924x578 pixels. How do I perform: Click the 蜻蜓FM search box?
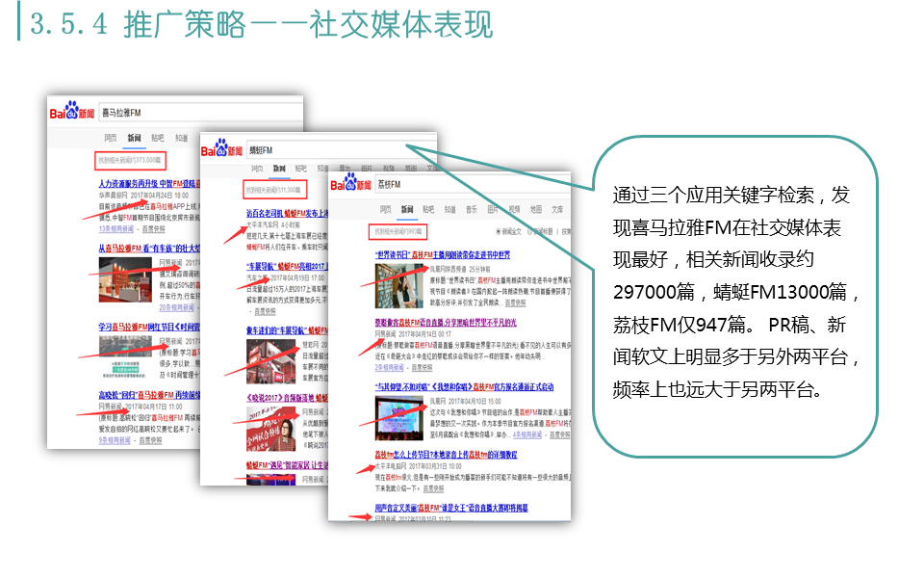point(341,150)
